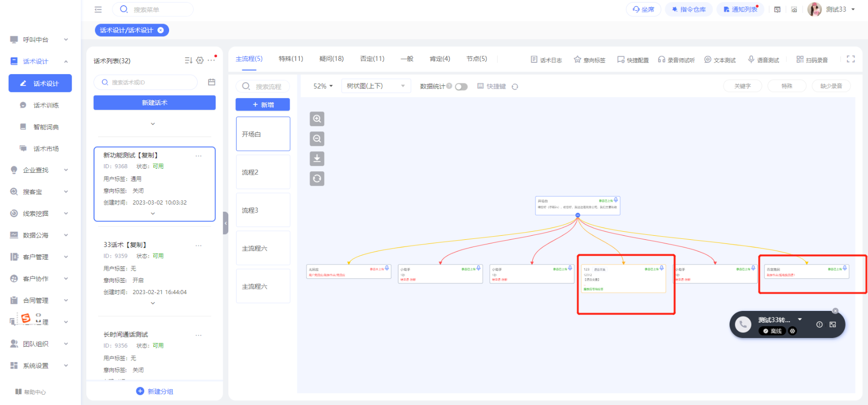The width and height of the screenshot is (868, 405).
Task: Open the 树状图(上下) layout dropdown
Action: 376,86
